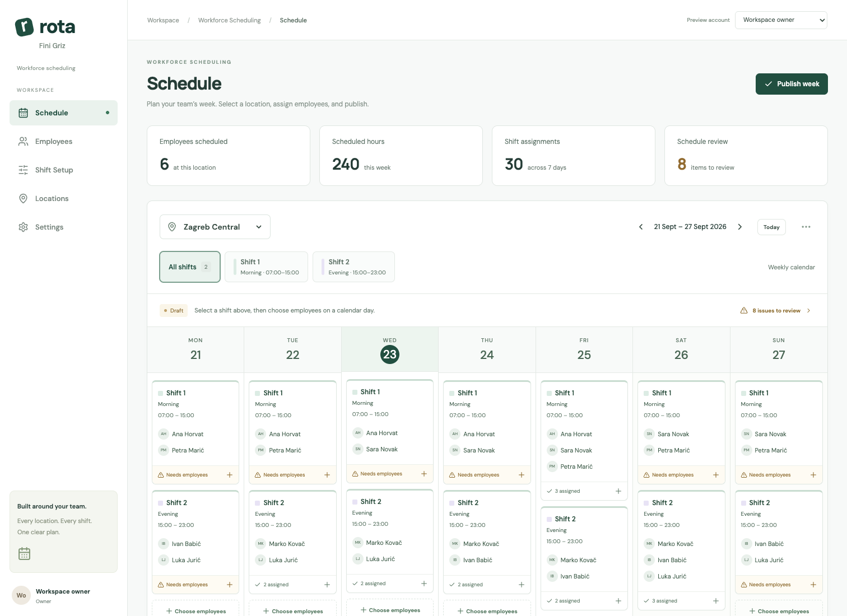Add employee to Sunday 27 Shift 2
The height and width of the screenshot is (616, 847).
813,585
